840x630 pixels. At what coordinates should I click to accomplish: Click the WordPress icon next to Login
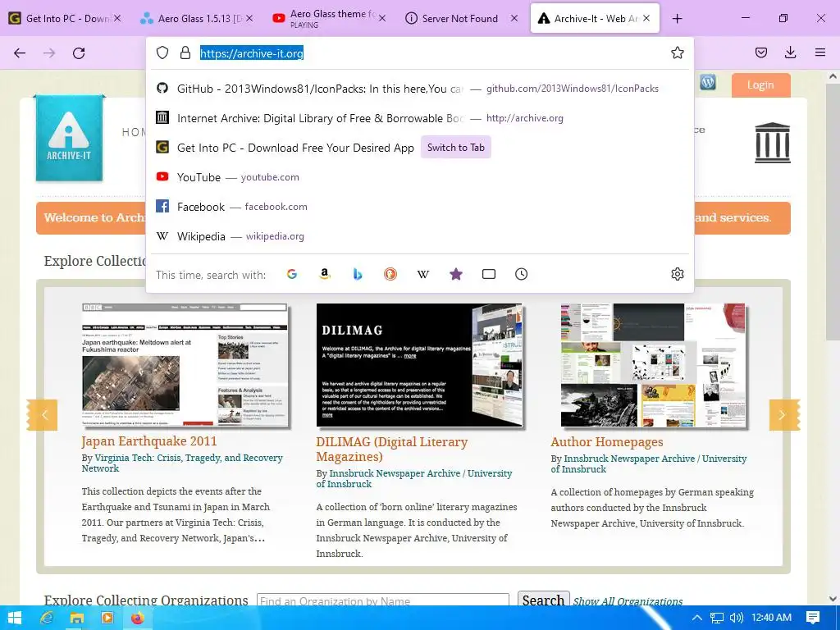point(708,82)
